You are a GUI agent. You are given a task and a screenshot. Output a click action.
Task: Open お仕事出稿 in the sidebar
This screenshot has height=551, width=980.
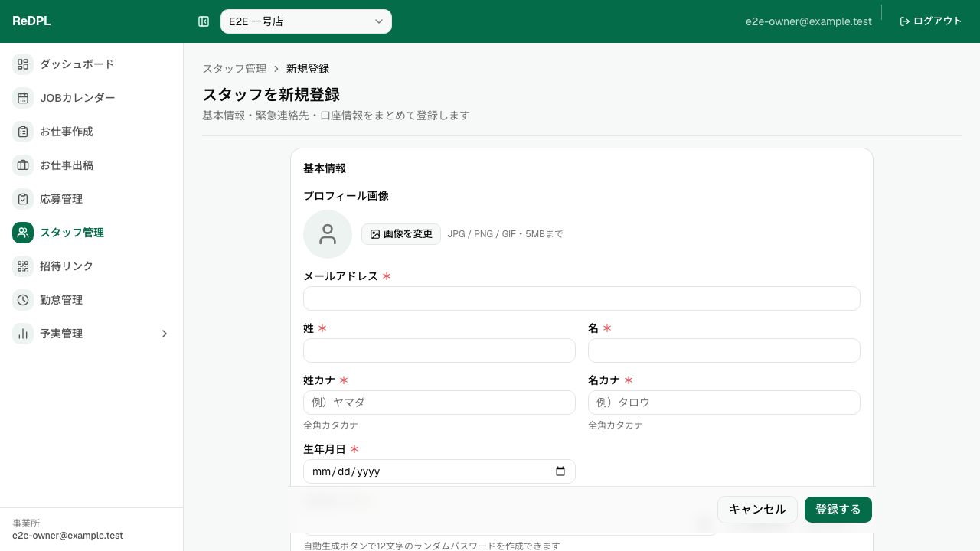click(x=92, y=165)
